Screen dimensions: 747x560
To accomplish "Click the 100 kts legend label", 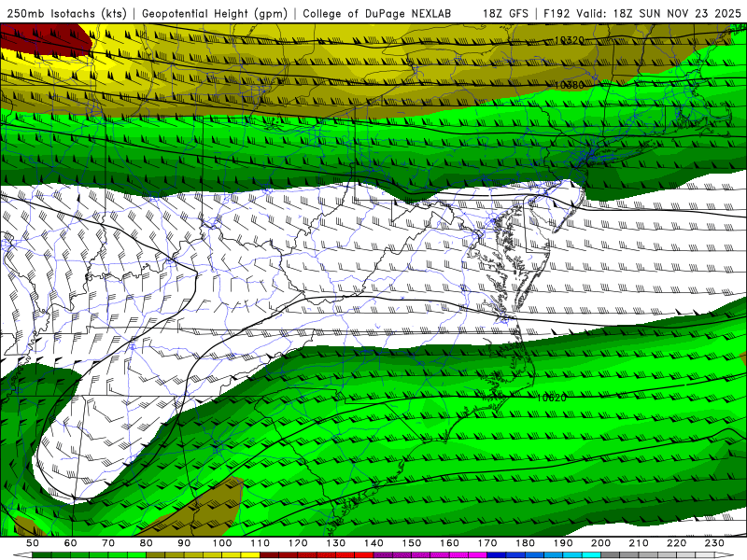I will [x=222, y=543].
